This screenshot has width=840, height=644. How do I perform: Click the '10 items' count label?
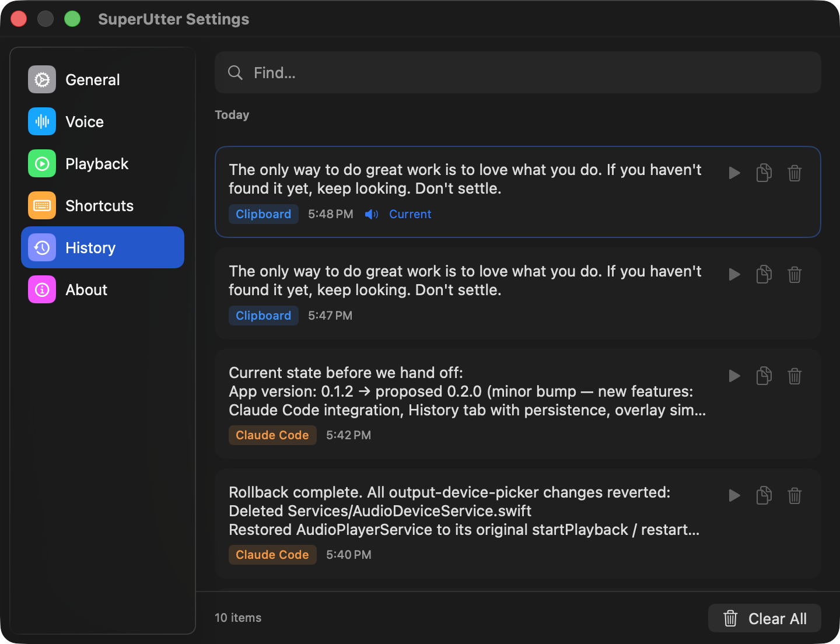point(238,618)
